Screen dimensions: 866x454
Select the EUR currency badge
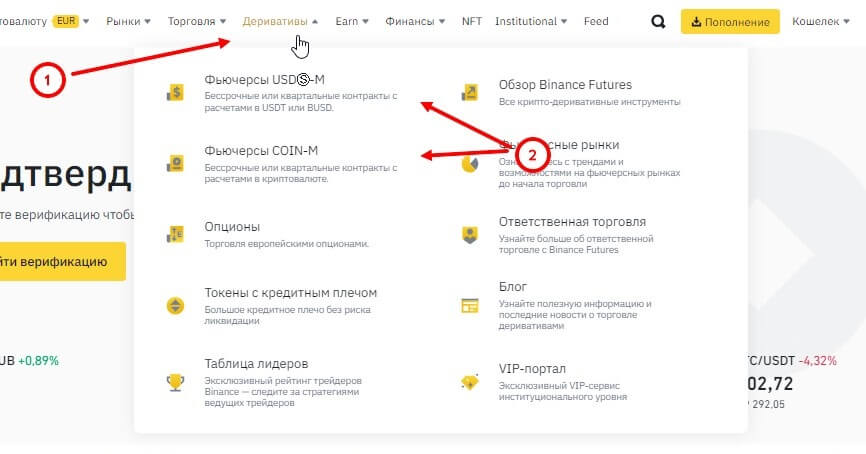[66, 21]
